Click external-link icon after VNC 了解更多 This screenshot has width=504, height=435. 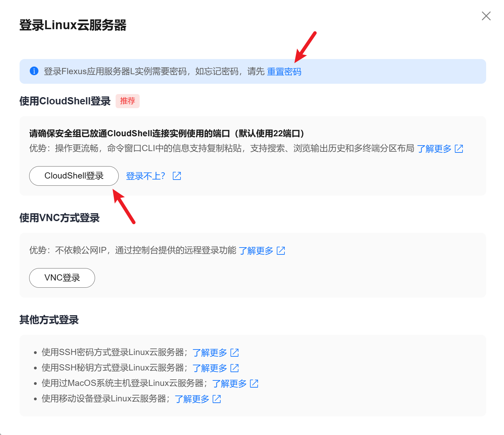pos(281,251)
